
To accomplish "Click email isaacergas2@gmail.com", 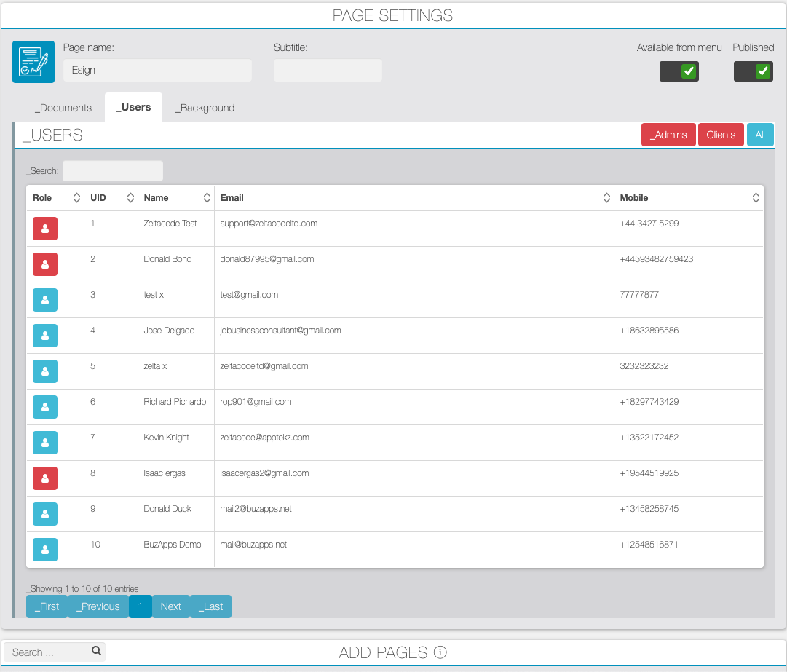I will coord(264,473).
